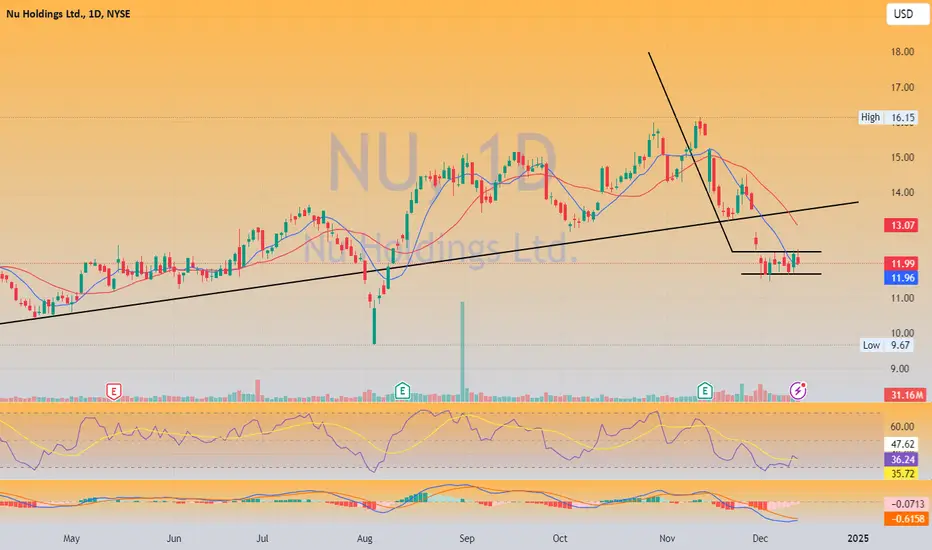
Task: Click the yellow 35.72 RSI value
Action: pos(902,473)
